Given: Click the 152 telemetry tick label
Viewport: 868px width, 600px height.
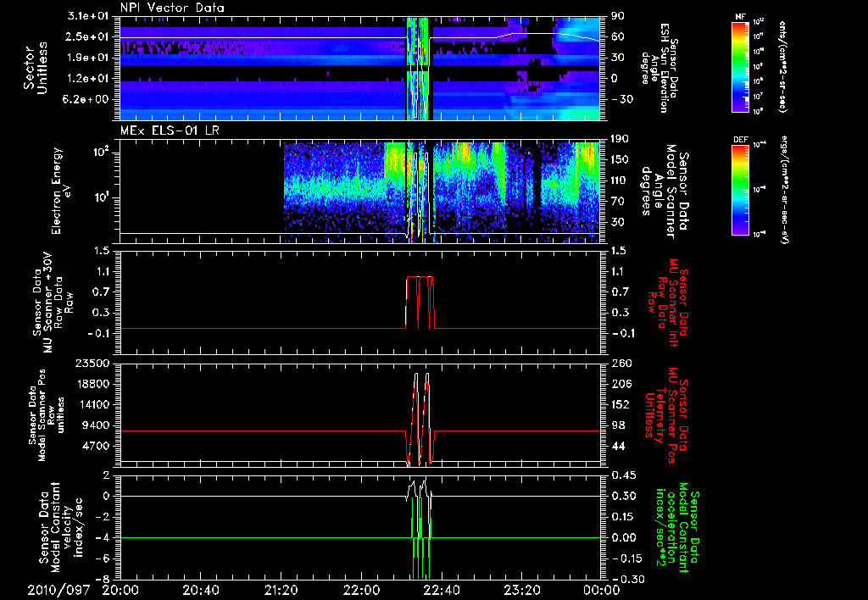Looking at the screenshot, I should tap(620, 404).
